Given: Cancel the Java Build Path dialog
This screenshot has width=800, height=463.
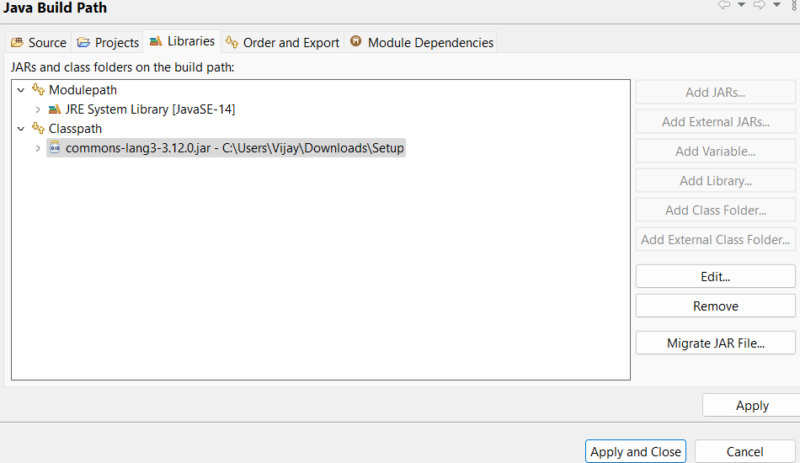Looking at the screenshot, I should [744, 451].
